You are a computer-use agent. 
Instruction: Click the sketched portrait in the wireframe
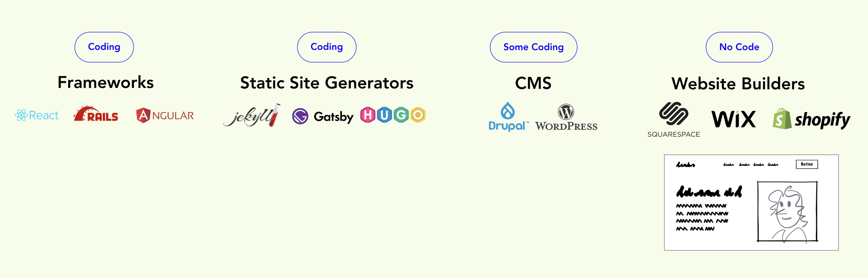click(x=787, y=211)
